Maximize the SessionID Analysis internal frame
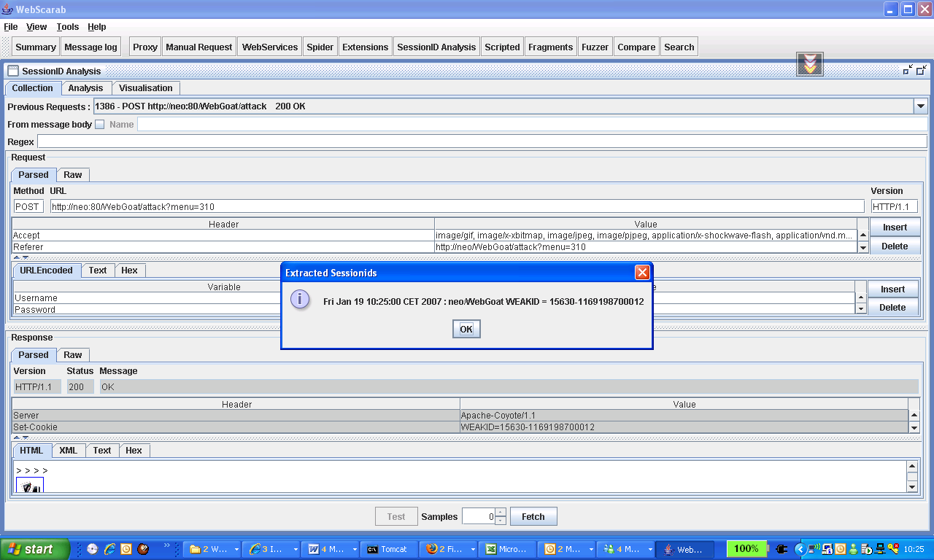Image resolution: width=934 pixels, height=560 pixels. [x=922, y=71]
